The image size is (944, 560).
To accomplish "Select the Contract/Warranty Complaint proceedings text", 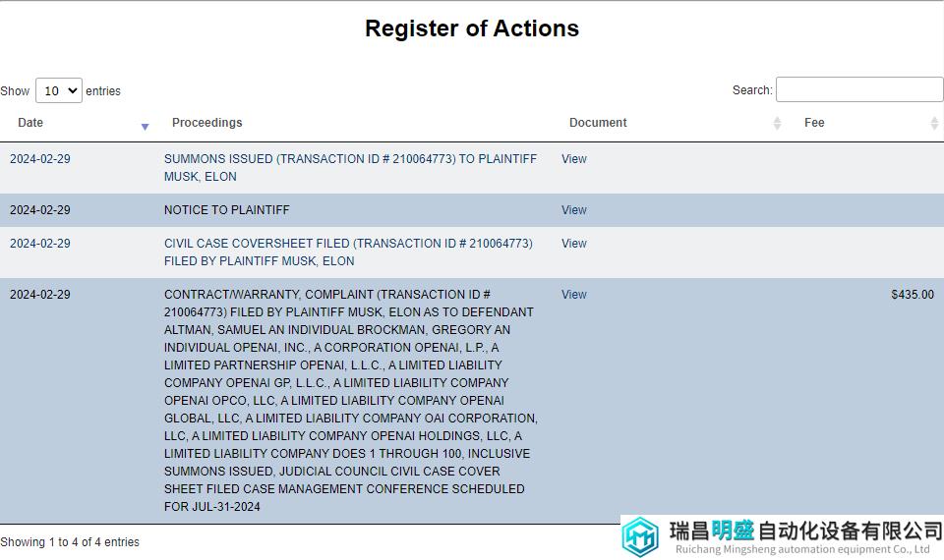I will (x=351, y=401).
